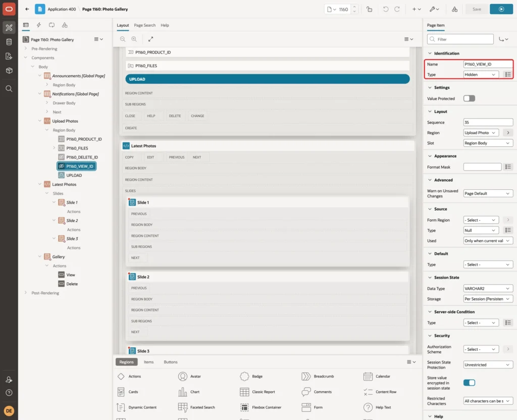This screenshot has height=420, width=517.
Task: Open the lock page icon in toolbar
Action: point(369,9)
